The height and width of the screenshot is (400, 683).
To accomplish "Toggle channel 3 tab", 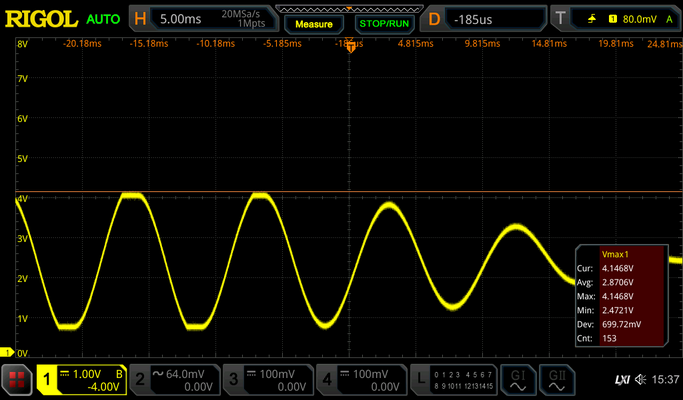I will [268, 380].
